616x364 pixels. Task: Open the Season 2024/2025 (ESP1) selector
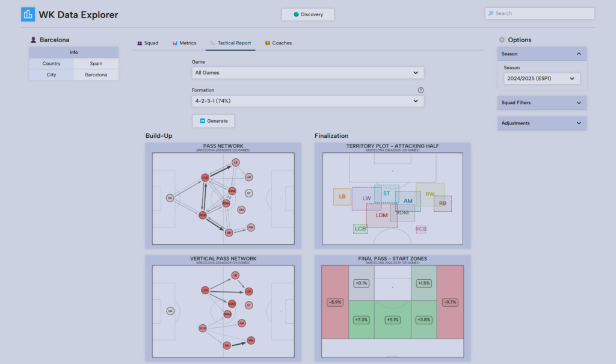[x=541, y=79]
